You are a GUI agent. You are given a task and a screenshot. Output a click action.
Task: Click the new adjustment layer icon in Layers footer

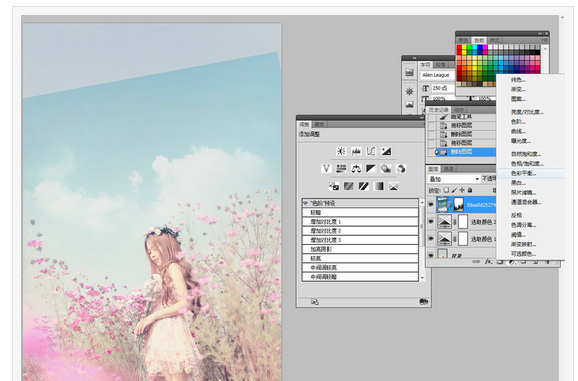click(x=512, y=262)
